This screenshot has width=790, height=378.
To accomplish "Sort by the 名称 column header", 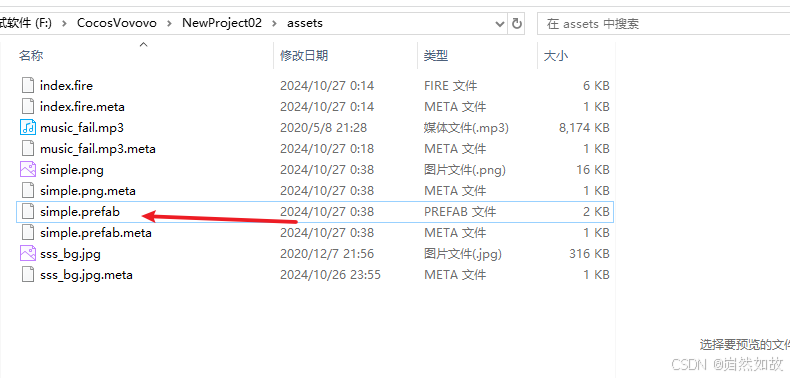I will (31, 55).
